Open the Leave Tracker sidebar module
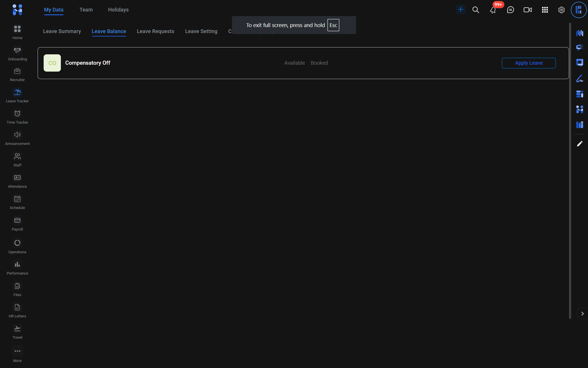The width and height of the screenshot is (588, 368). 17,95
